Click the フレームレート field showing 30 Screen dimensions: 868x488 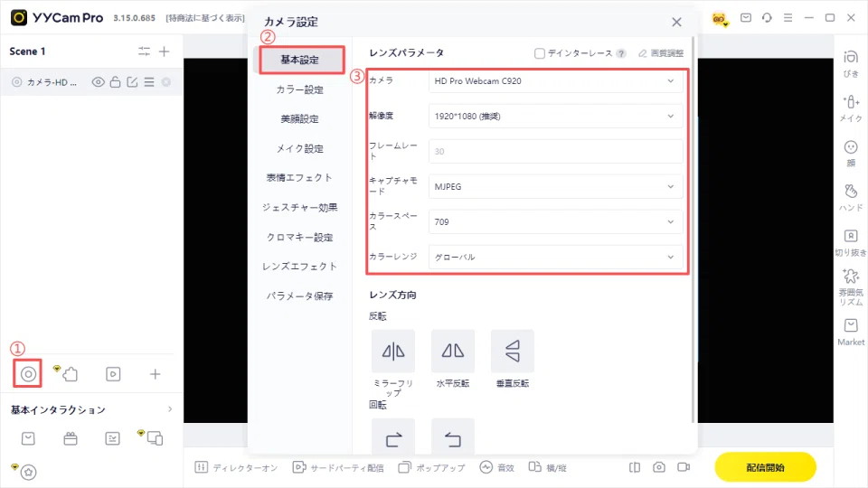coord(555,151)
